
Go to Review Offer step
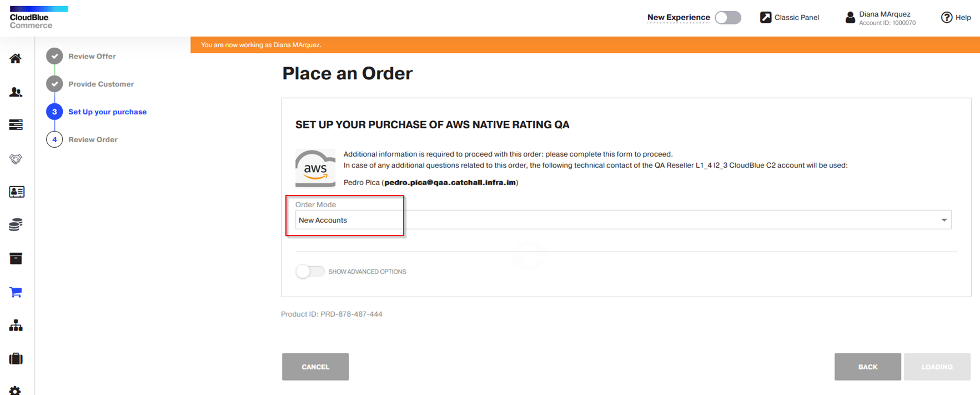pyautogui.click(x=92, y=56)
